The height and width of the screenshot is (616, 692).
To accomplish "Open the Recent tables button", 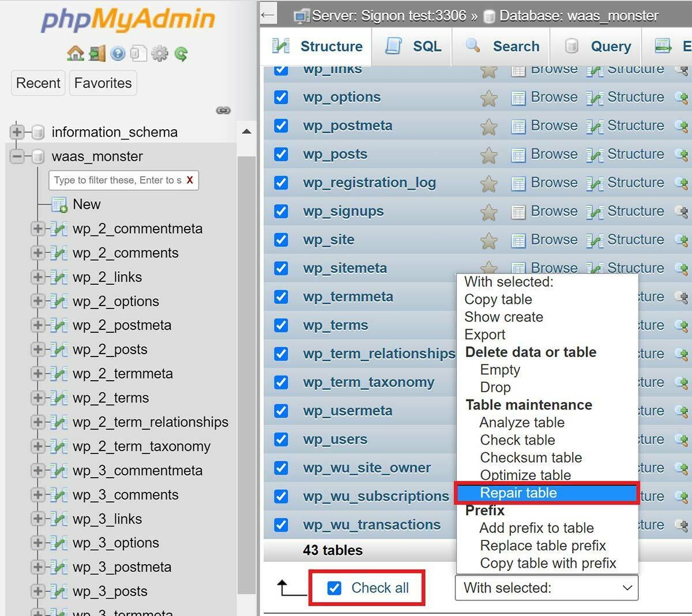I will (x=38, y=83).
